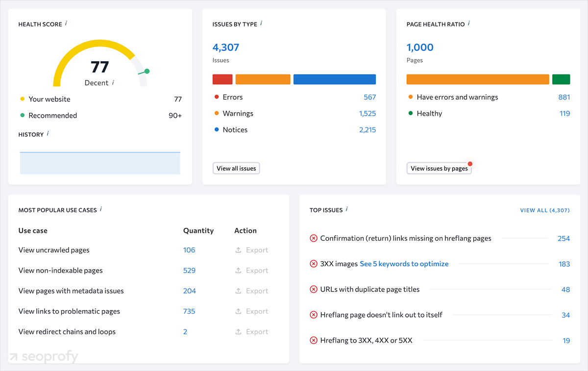This screenshot has width=588, height=371.
Task: Click the green Healthy pages bar segment
Action: 561,79
